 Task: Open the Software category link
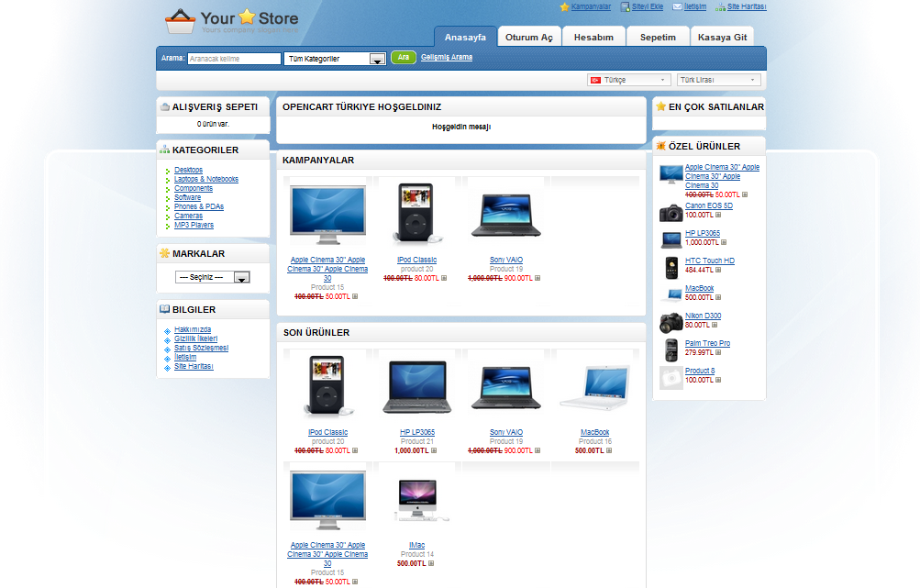point(187,197)
